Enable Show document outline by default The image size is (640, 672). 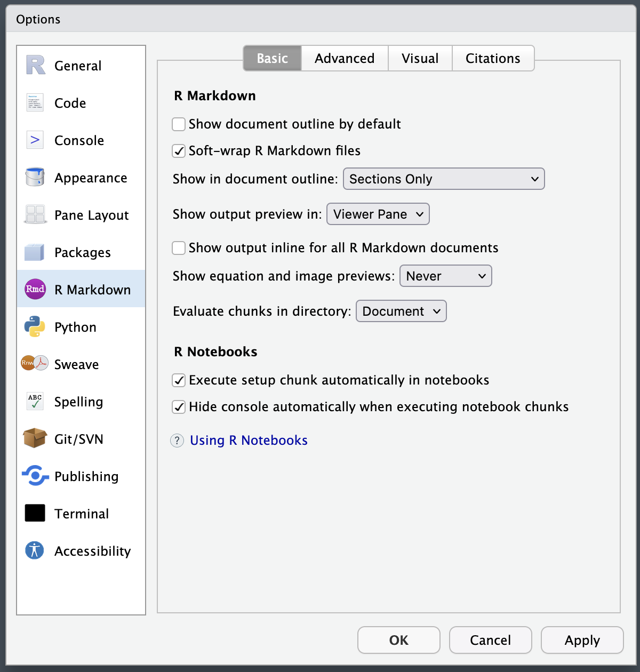[x=179, y=124]
